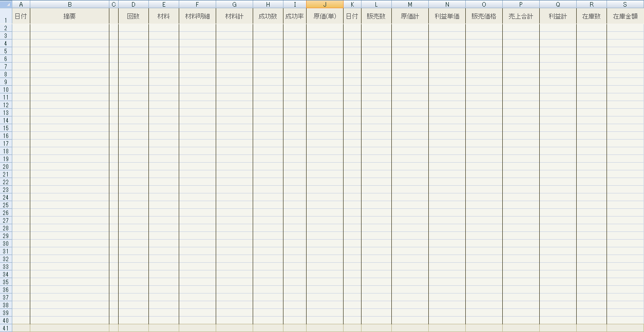
Task: Select row 8 header
Action: pyautogui.click(x=6, y=74)
